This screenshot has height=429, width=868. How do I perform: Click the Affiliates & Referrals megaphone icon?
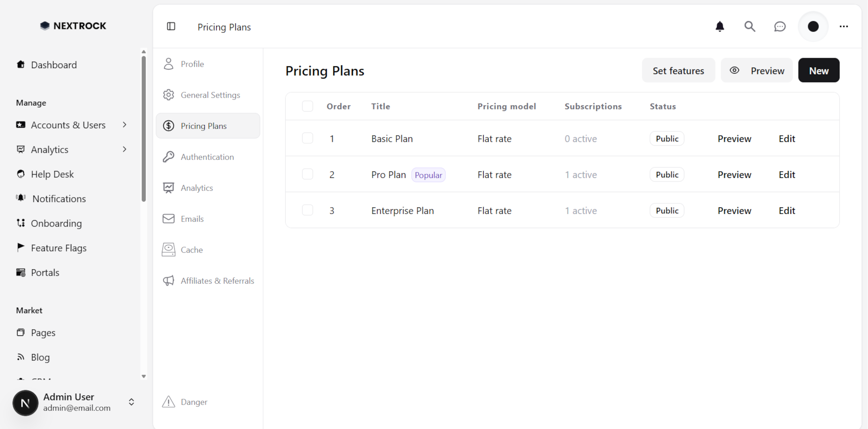click(169, 281)
